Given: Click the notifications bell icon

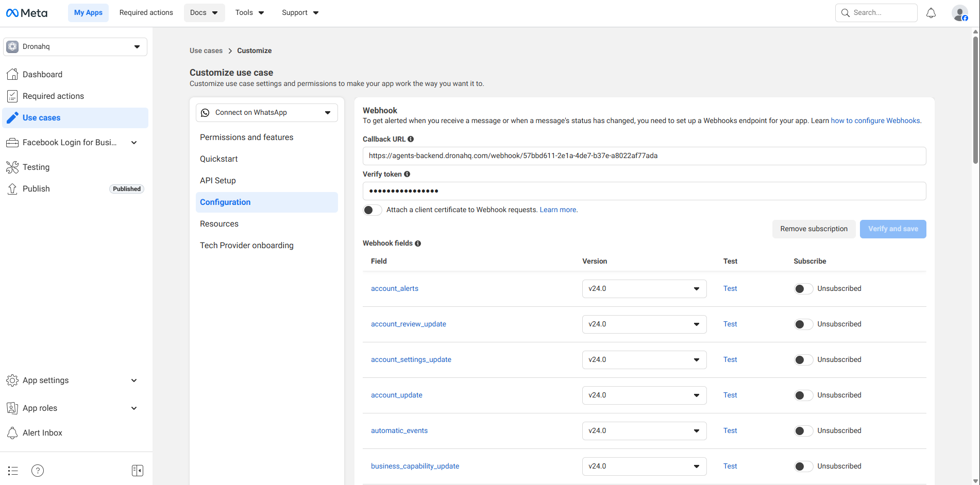Looking at the screenshot, I should tap(931, 13).
